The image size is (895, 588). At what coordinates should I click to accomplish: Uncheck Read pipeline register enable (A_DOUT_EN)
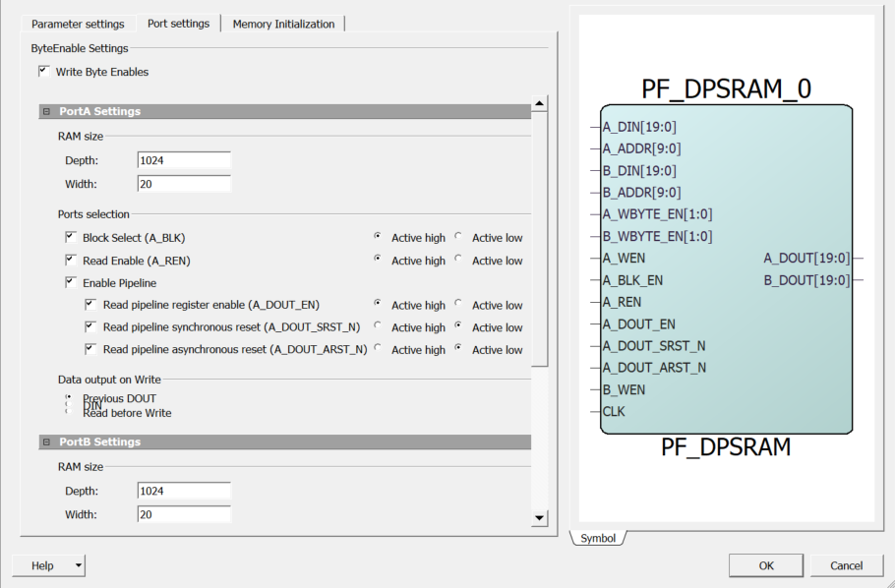click(91, 305)
